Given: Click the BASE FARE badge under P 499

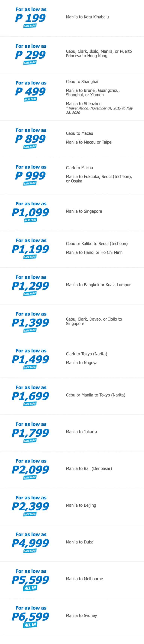Looking at the screenshot, I should [30, 99].
